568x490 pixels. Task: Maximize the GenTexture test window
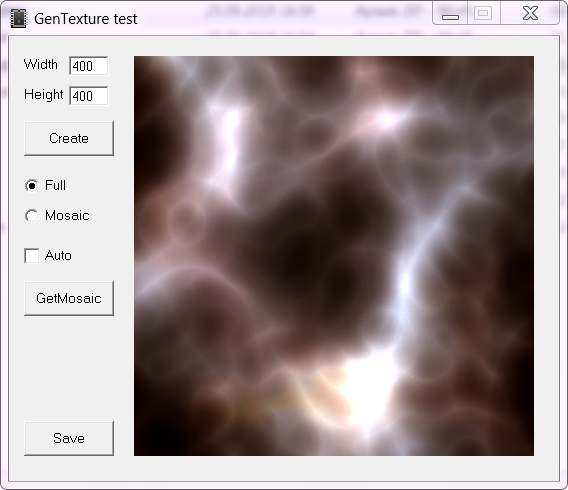tap(483, 13)
